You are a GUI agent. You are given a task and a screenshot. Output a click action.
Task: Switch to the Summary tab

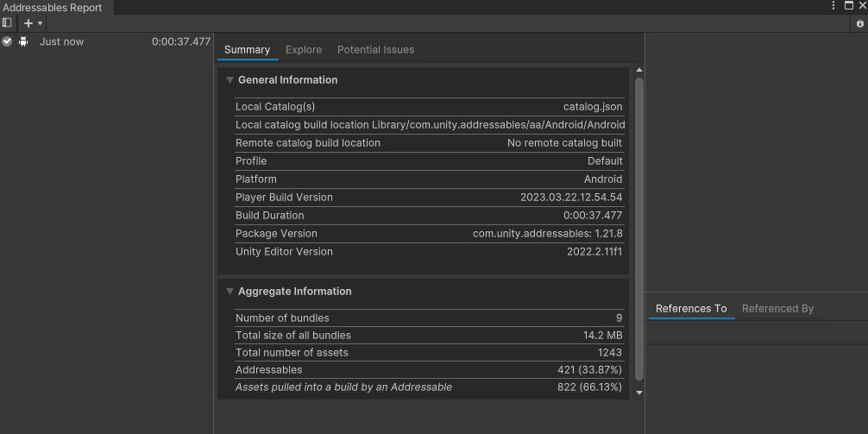[x=247, y=50]
